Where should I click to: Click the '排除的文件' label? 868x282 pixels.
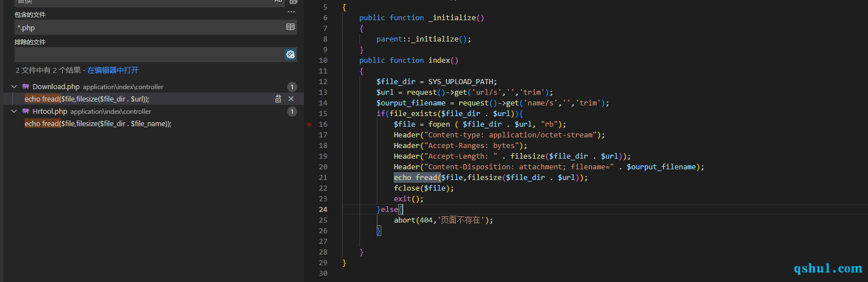pyautogui.click(x=30, y=42)
